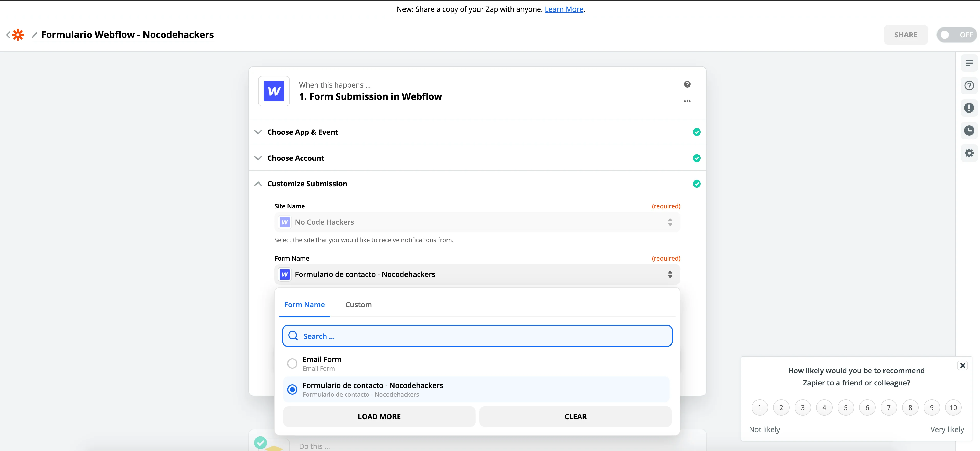
Task: Expand the Choose App & Event section
Action: point(302,132)
